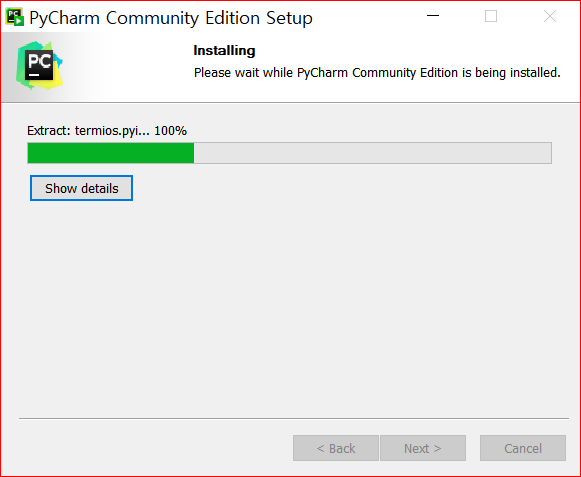Viewport: 581px width, 477px height.
Task: Click the empty grey area below Show details
Action: pos(289,304)
